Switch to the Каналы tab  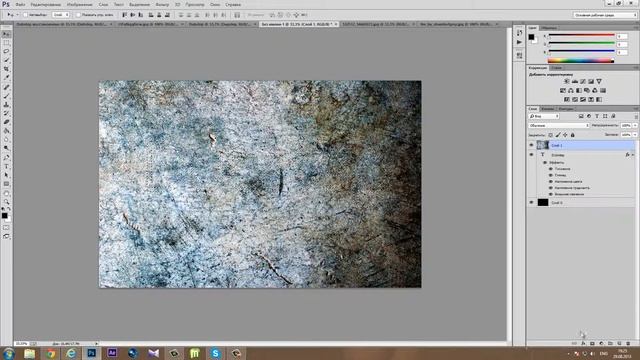point(548,109)
